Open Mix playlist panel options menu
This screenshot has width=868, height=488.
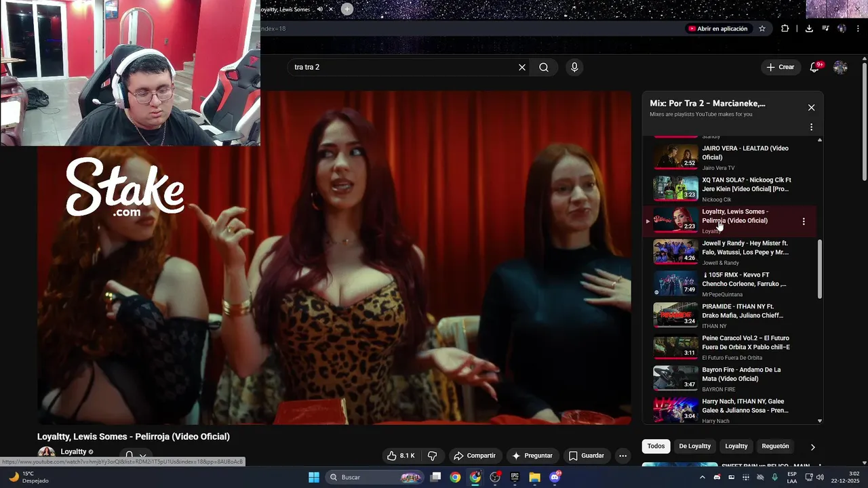(811, 127)
